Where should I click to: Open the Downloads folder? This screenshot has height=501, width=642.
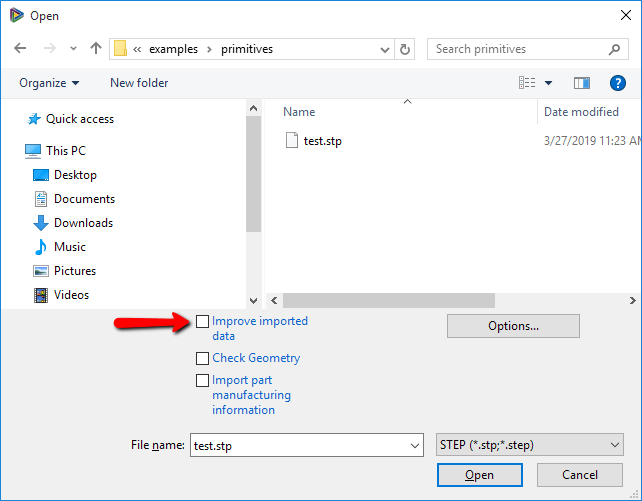84,223
